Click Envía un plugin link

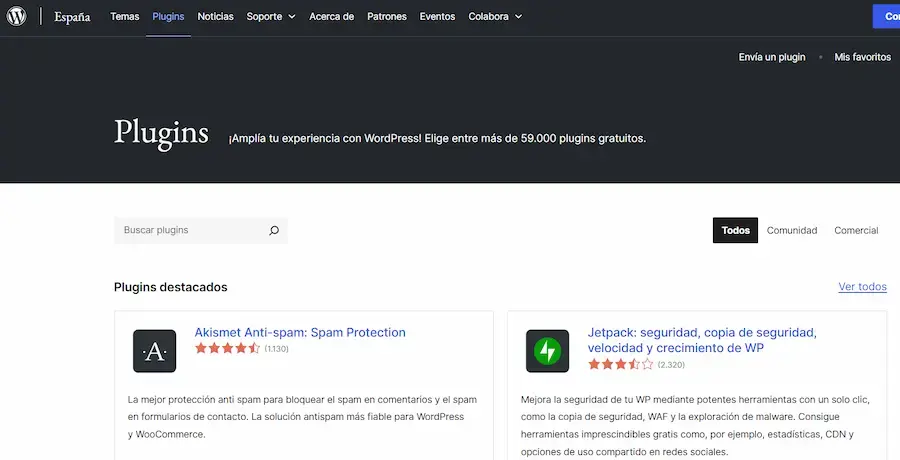pos(771,57)
